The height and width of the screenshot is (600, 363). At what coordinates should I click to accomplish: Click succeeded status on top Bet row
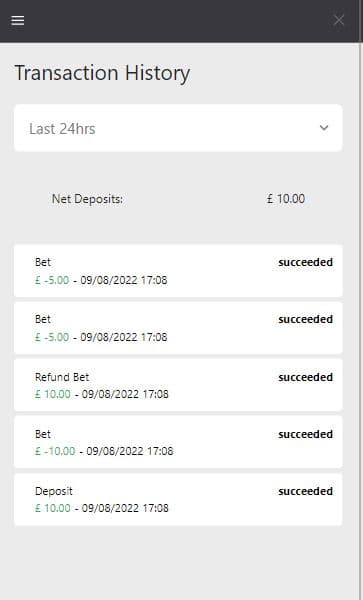pos(305,262)
